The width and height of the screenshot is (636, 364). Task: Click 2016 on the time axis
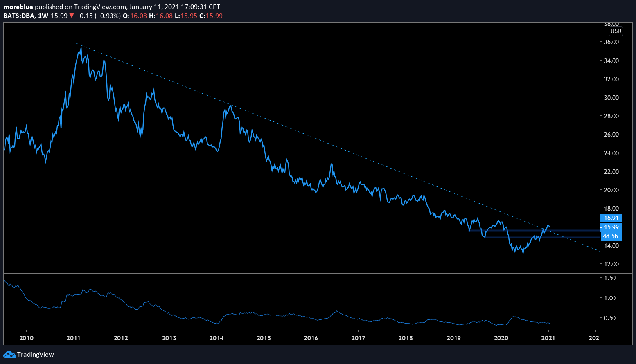(311, 338)
